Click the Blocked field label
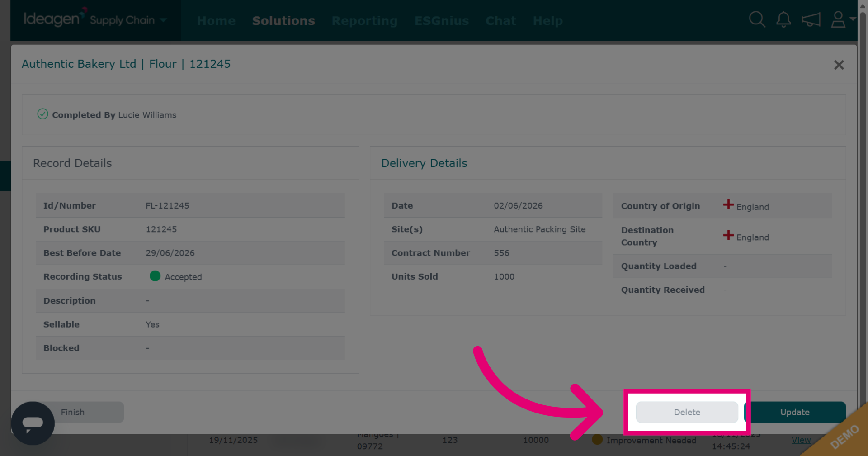The image size is (868, 456). pyautogui.click(x=61, y=348)
